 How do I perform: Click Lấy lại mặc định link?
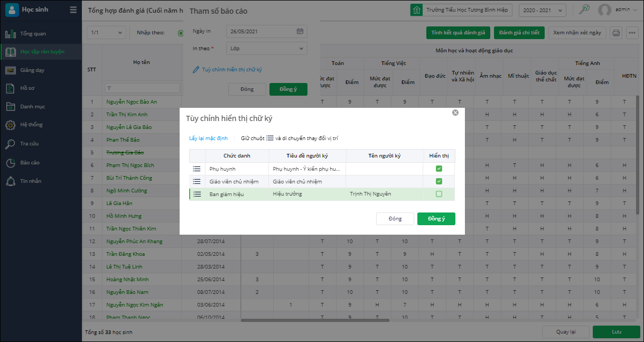208,138
